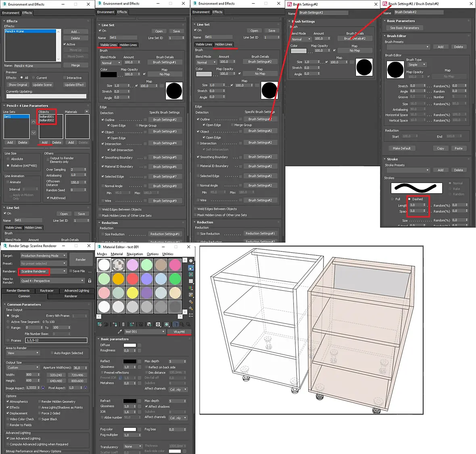Image resolution: width=476 pixels, height=454 pixels.
Task: Open Target Production Rendering Mode dropdown
Action: point(44,256)
